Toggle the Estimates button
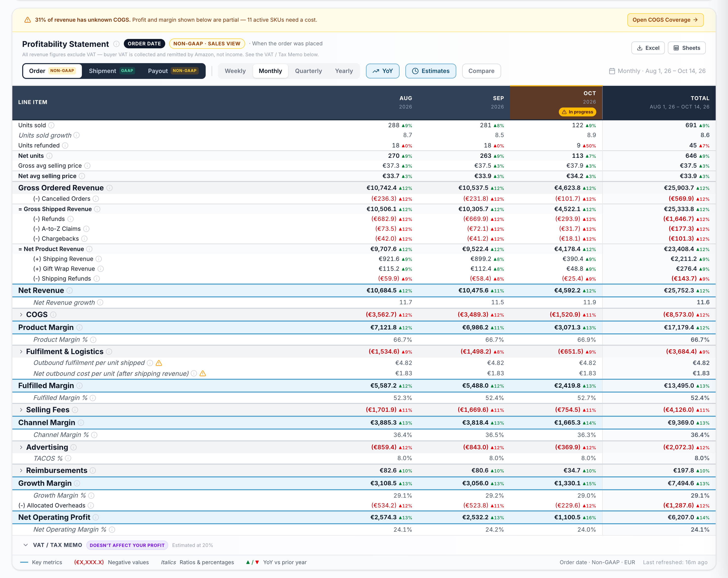The width and height of the screenshot is (728, 578). click(x=431, y=71)
